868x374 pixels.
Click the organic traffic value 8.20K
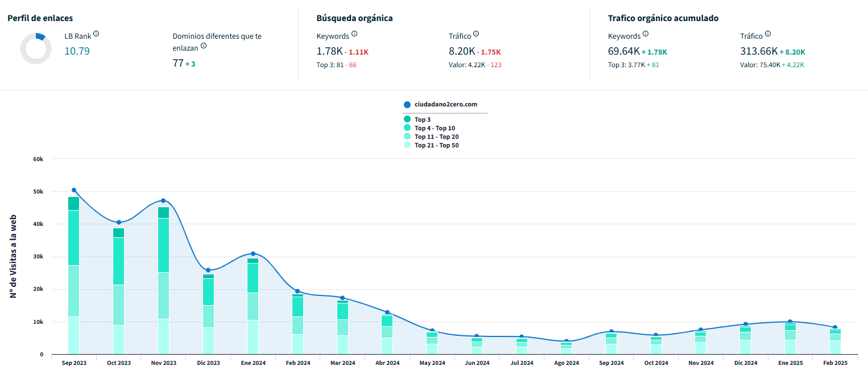(461, 51)
